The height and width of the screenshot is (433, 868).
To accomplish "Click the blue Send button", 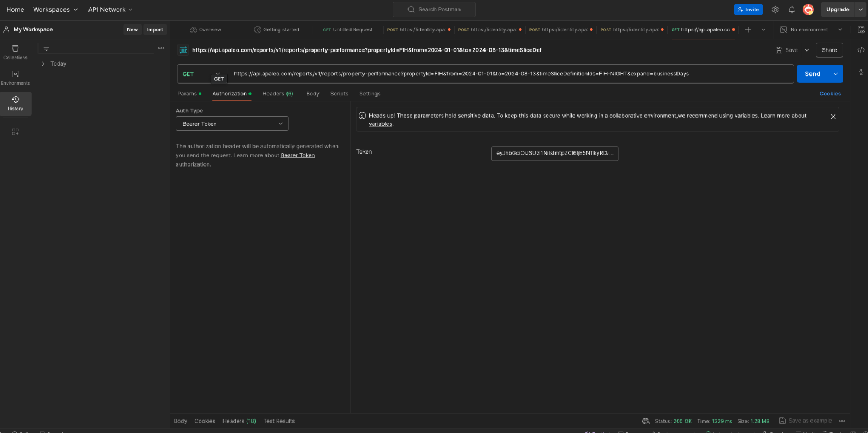I will coord(812,74).
